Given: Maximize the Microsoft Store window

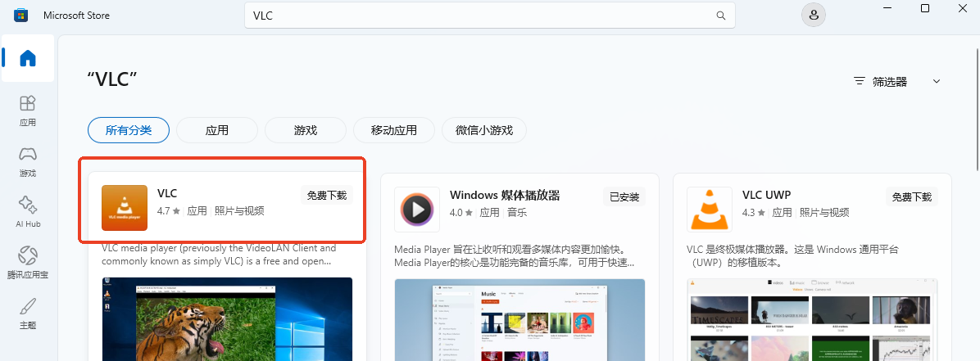Looking at the screenshot, I should coord(925,9).
